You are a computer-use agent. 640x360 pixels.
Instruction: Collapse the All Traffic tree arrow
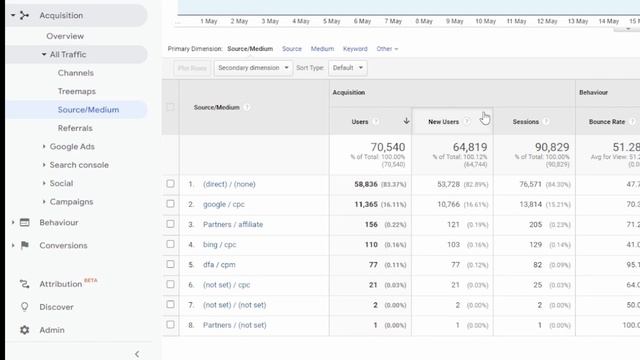click(44, 54)
